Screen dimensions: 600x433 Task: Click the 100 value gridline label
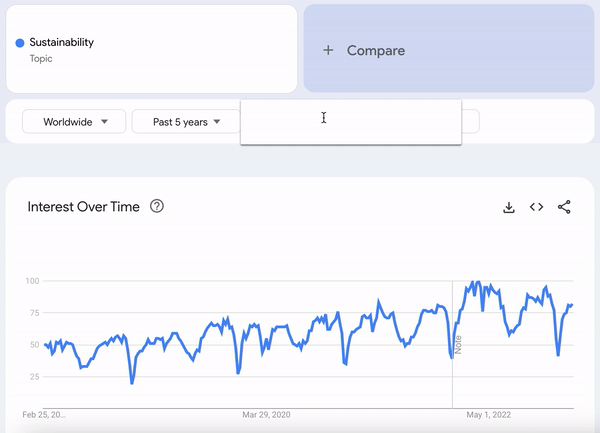[33, 281]
